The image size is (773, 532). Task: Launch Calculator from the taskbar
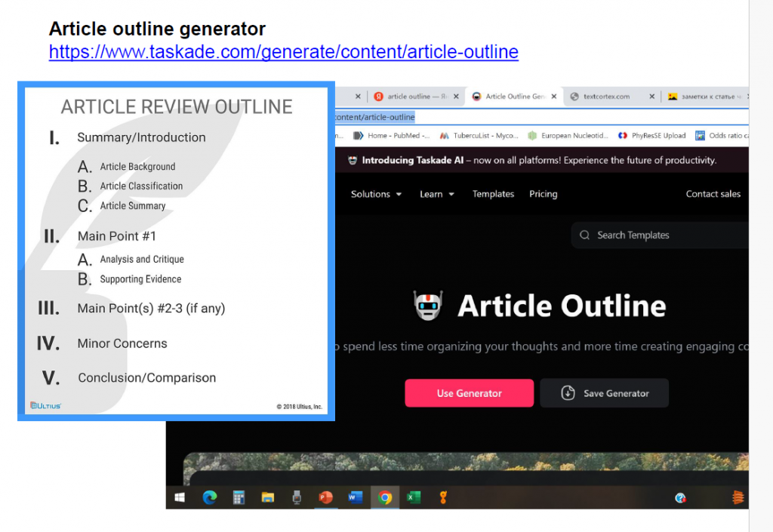tap(239, 497)
